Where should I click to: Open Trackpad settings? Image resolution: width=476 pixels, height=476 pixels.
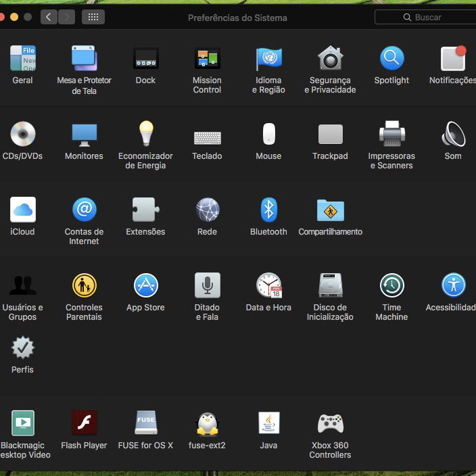coord(330,135)
